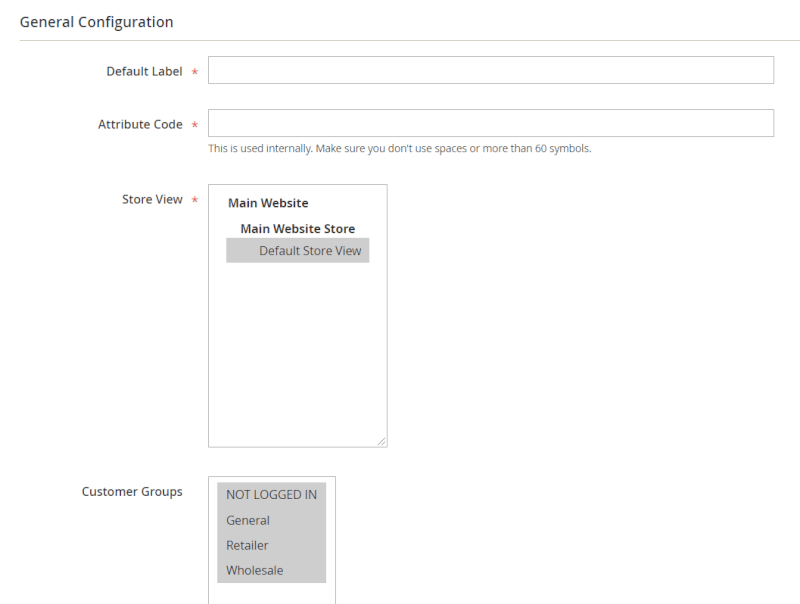Screen dimensions: 800x604
Task: Click Main Website Store group heading
Action: 297,229
